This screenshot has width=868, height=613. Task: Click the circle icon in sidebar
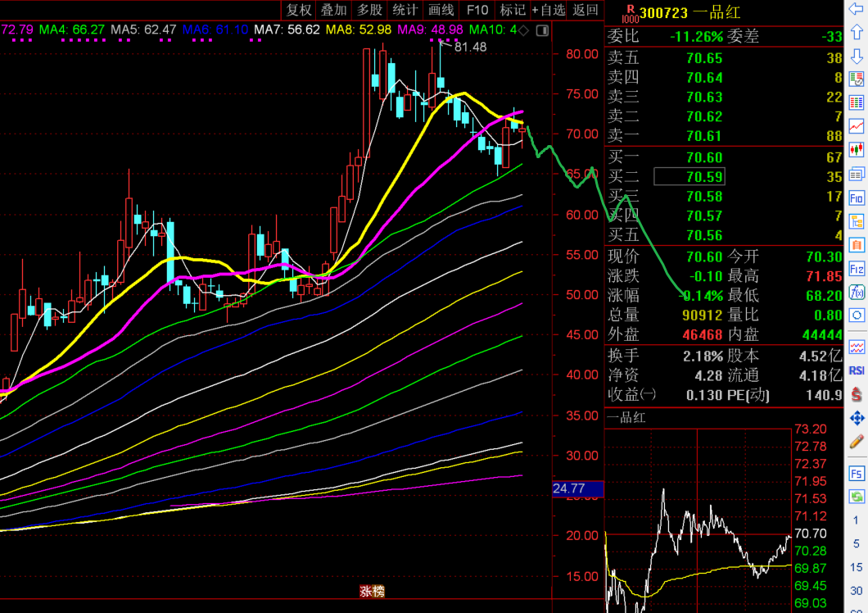tap(857, 316)
